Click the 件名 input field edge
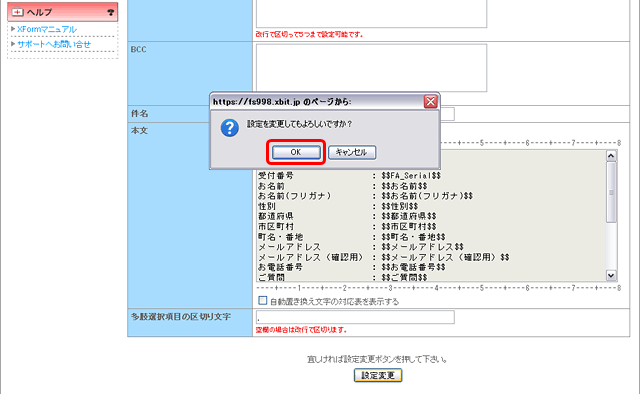The width and height of the screenshot is (640, 394). (x=448, y=114)
